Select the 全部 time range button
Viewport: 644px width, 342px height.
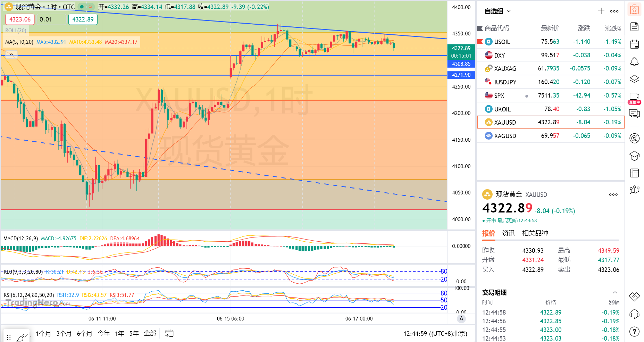tap(150, 333)
